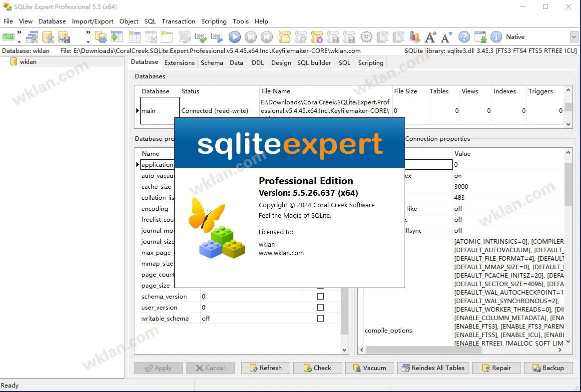Expand toolbar overflow chevron after database save icon
The width and height of the screenshot is (581, 392).
coord(88,36)
